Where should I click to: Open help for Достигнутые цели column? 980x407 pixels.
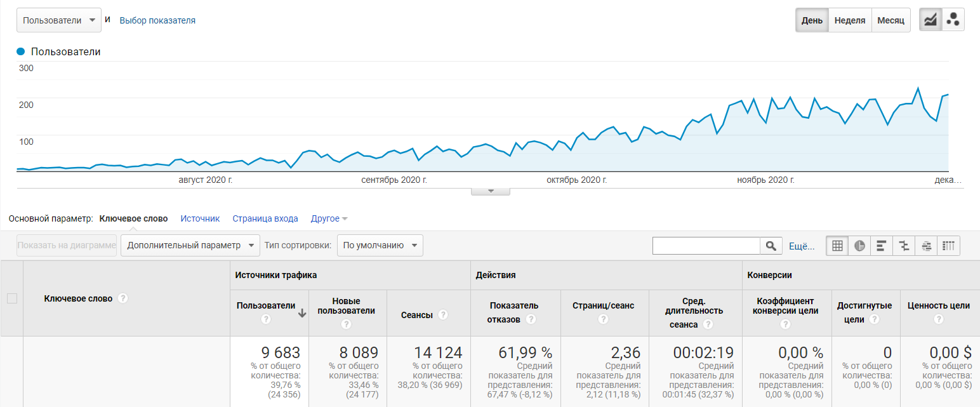[874, 319]
